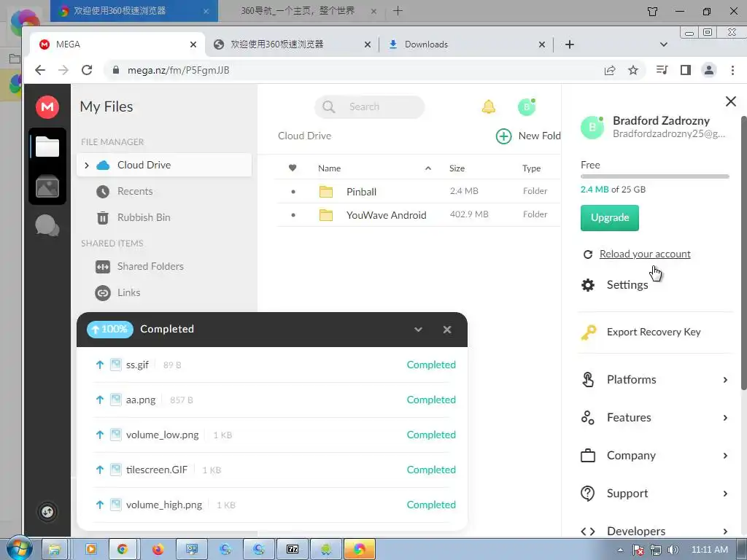Open the browser profile icon
Screen dimensions: 747x560
(x=709, y=70)
